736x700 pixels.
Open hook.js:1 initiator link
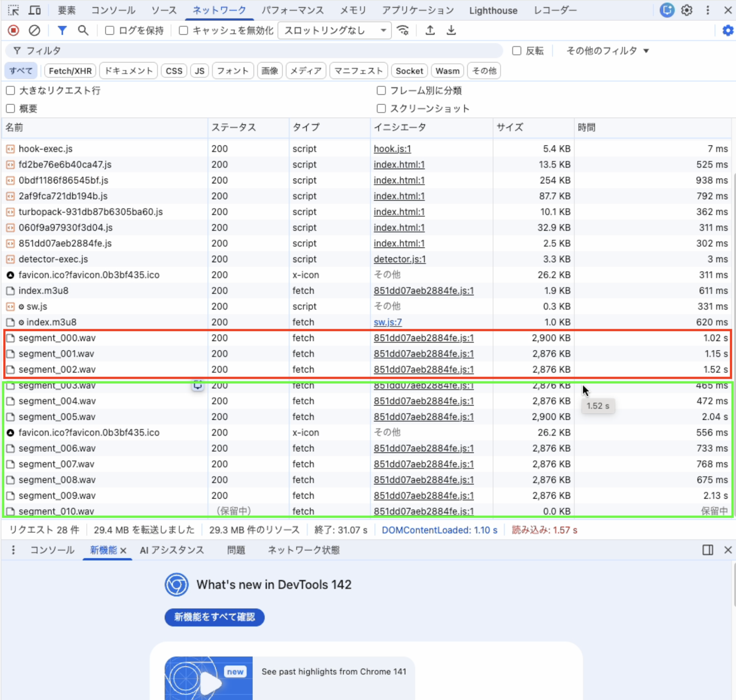[392, 149]
